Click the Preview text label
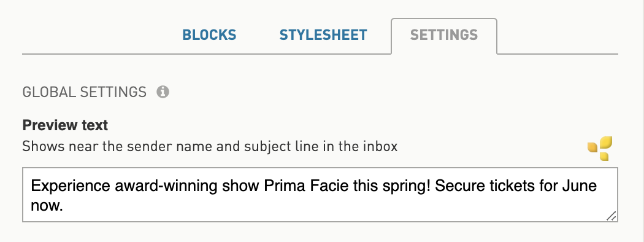644x242 pixels. coord(65,125)
